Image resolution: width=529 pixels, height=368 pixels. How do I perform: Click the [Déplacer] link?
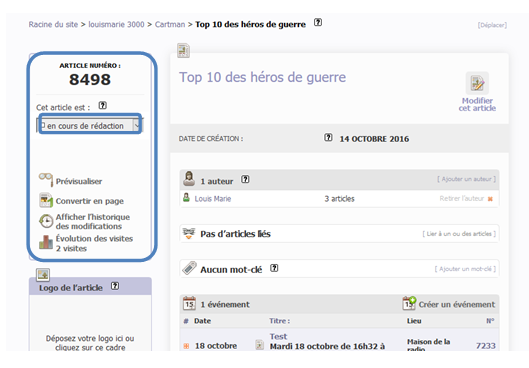(x=492, y=25)
